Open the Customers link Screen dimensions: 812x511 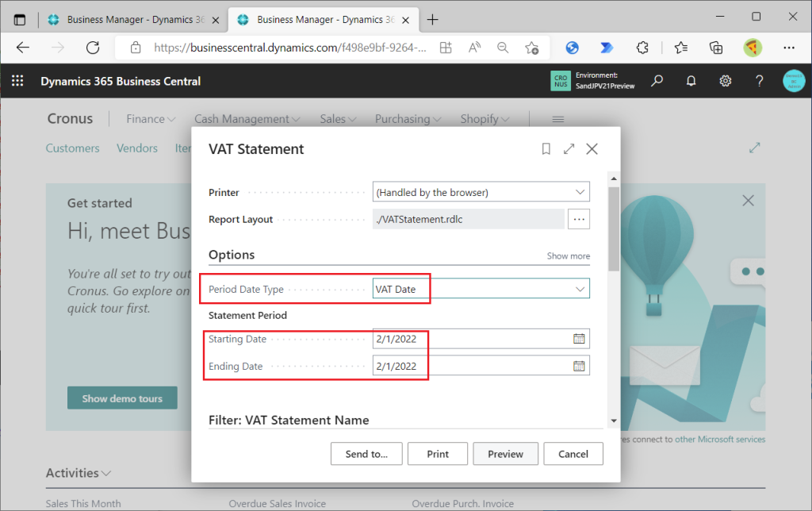[72, 148]
